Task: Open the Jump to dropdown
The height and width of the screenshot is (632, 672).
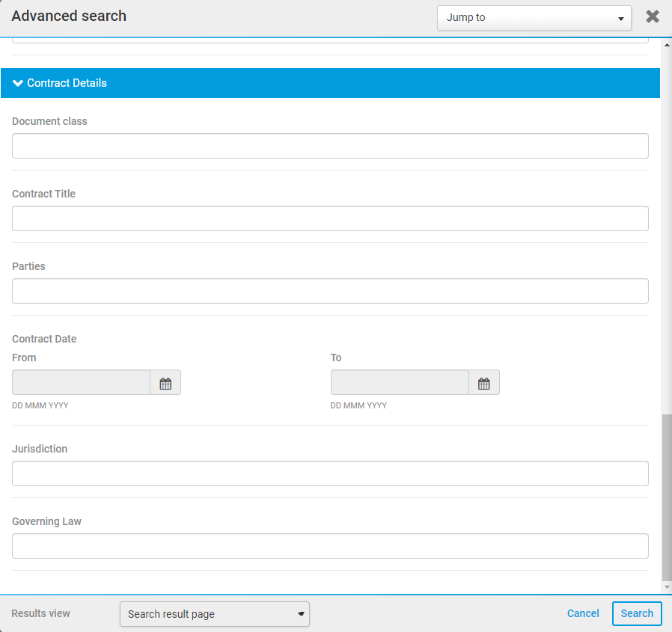Action: click(534, 18)
